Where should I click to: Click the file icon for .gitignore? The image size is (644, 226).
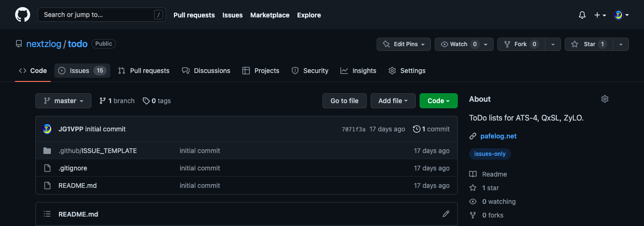(47, 168)
